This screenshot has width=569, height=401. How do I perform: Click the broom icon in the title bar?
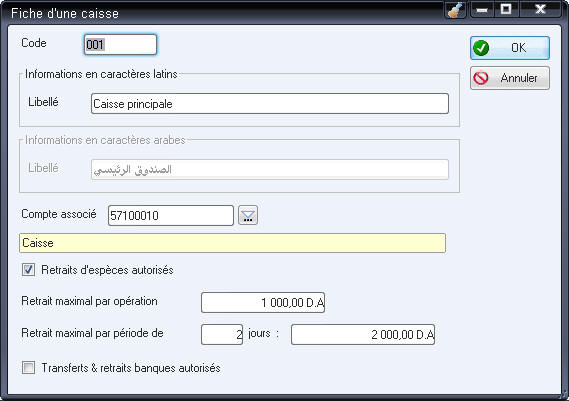455,9
